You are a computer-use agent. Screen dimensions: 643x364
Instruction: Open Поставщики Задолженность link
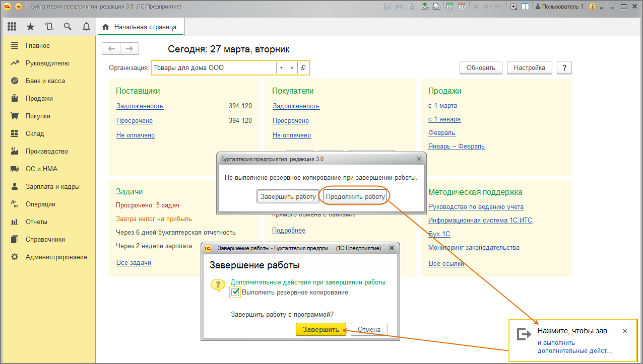tap(140, 106)
